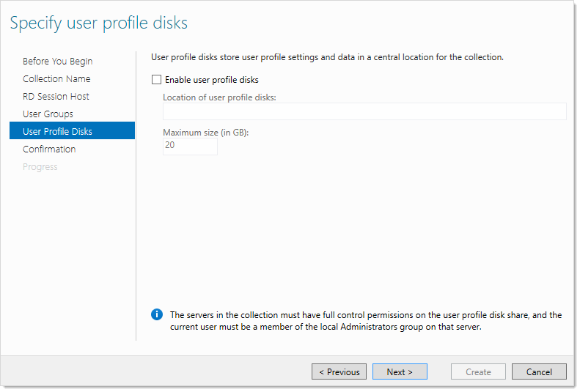Click the blue information icon

tap(157, 314)
